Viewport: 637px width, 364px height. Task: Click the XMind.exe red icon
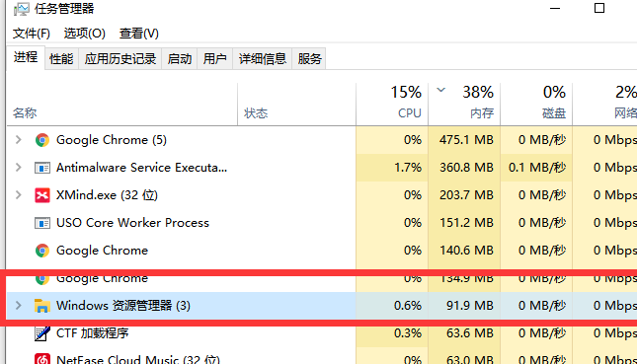coord(42,195)
